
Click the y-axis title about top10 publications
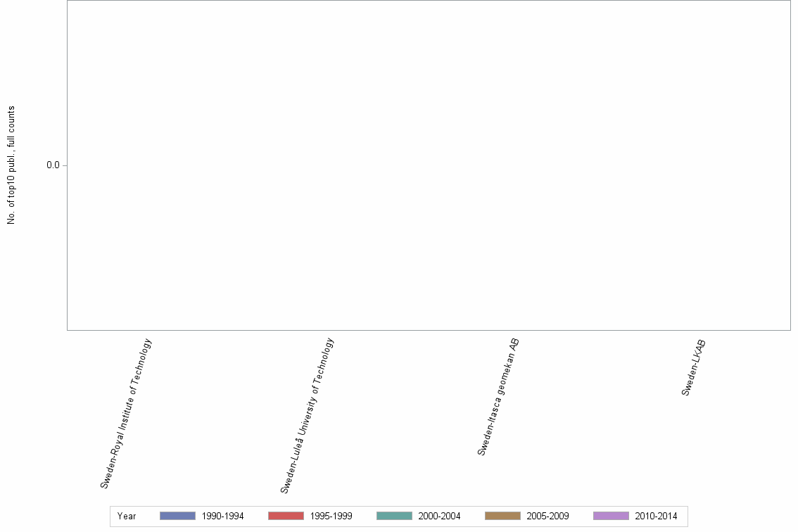click(11, 165)
